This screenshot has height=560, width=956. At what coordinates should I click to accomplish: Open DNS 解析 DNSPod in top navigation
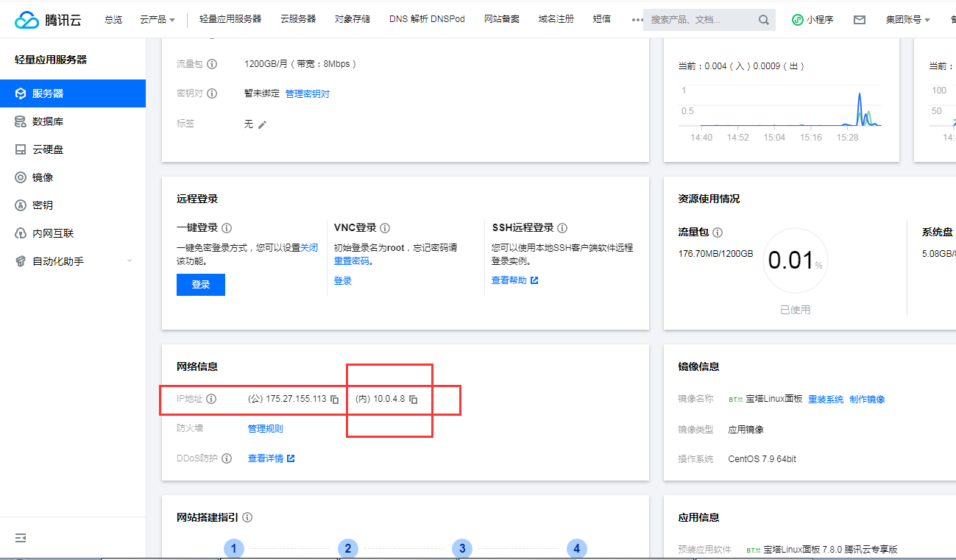click(428, 19)
